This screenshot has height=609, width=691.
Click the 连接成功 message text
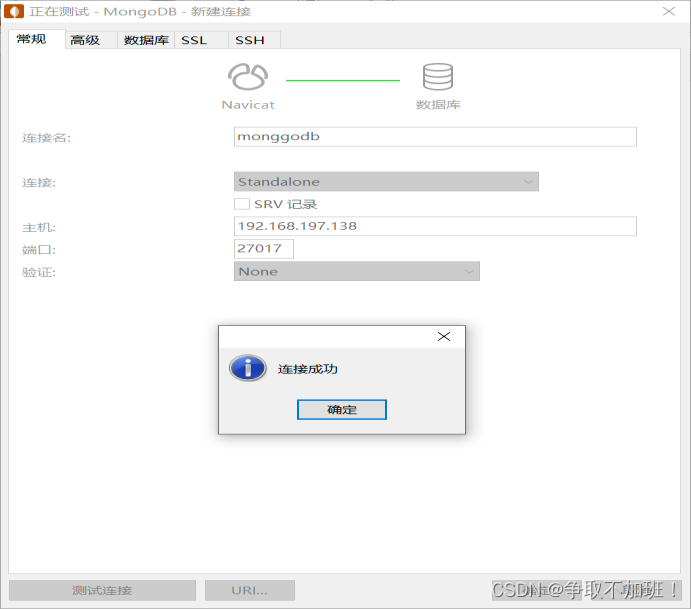[x=308, y=369]
